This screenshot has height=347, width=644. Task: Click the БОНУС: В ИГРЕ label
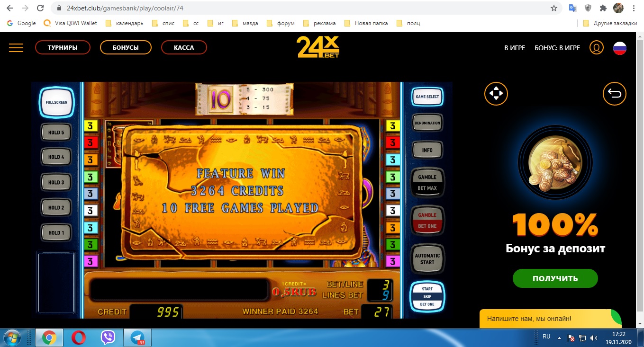click(x=557, y=48)
